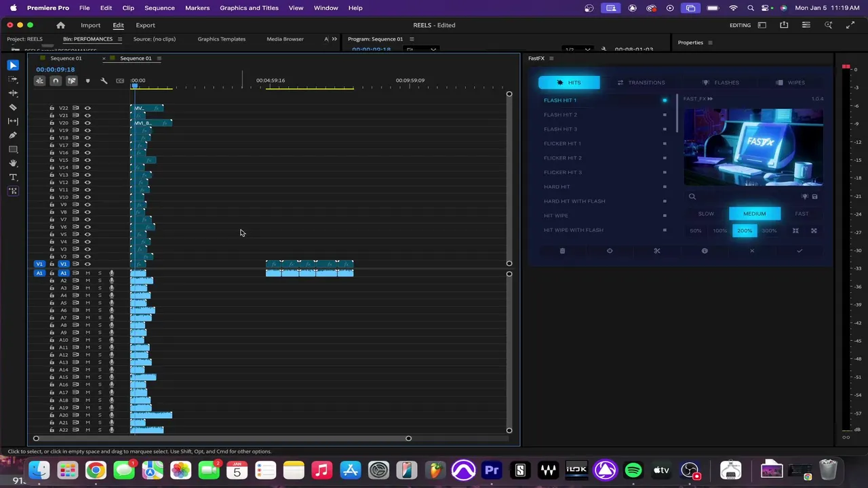Click trash icon in FastFX panel

point(562,251)
